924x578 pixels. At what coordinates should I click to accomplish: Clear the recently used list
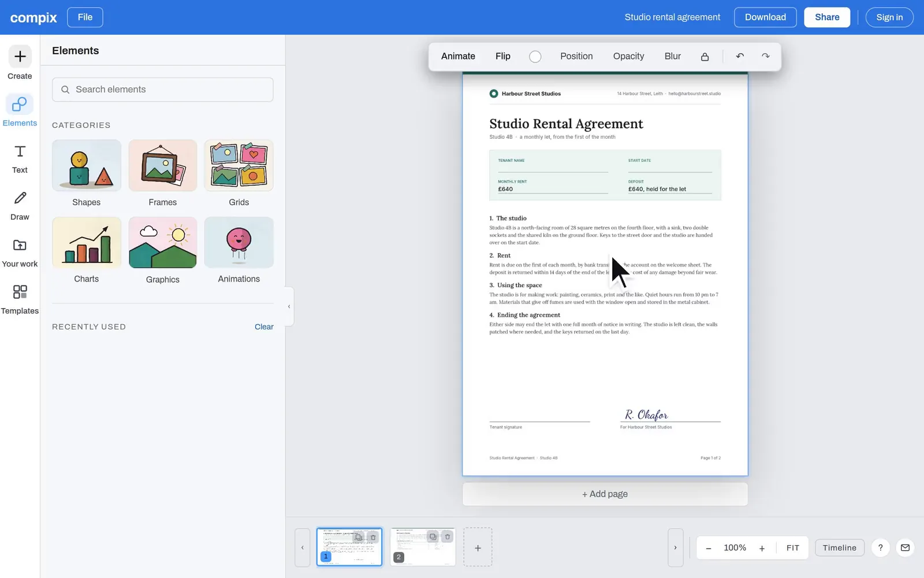[264, 327]
